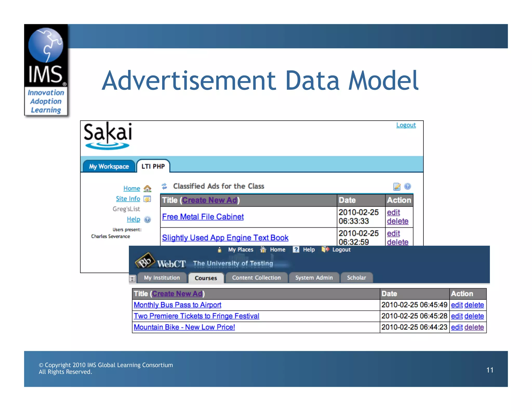Click the Charles Severance user name
Image resolution: width=532 pixels, height=411 pixels.
pyautogui.click(x=110, y=236)
